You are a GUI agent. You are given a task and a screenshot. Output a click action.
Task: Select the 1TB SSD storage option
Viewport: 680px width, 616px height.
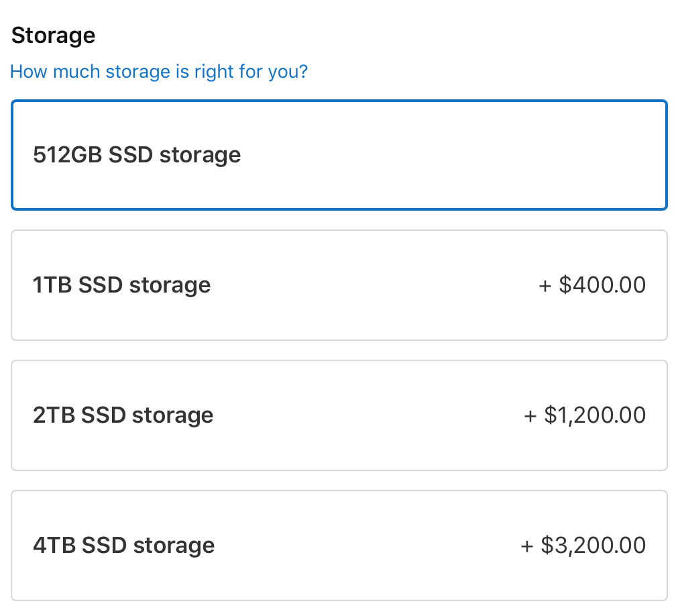339,285
